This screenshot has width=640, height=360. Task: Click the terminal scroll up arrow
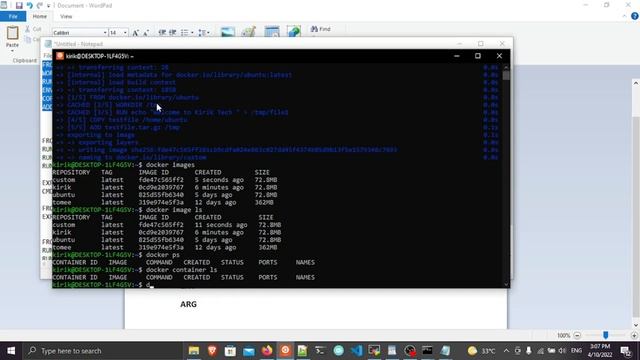[x=506, y=67]
